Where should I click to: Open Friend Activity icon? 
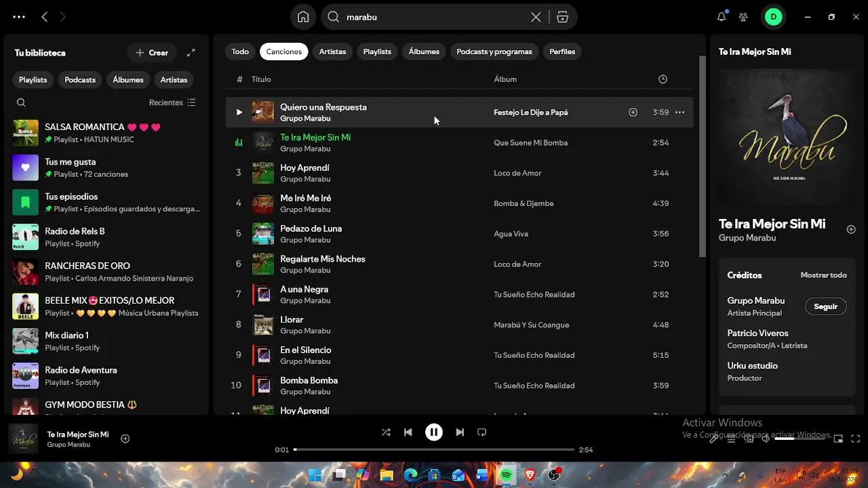[x=743, y=17]
